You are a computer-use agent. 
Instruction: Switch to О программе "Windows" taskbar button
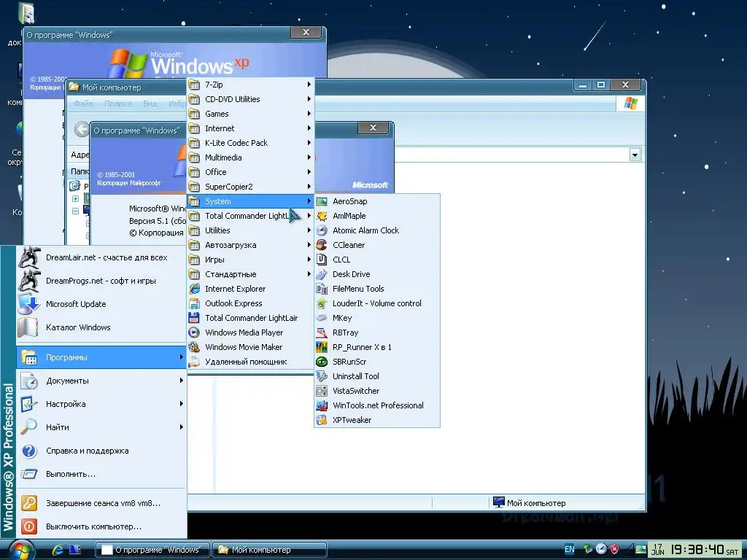click(x=153, y=550)
